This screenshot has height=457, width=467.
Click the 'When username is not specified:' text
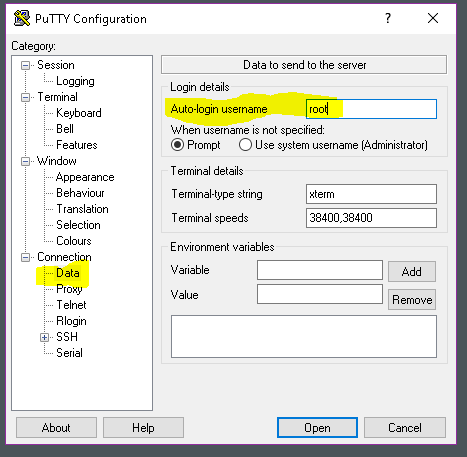248,130
